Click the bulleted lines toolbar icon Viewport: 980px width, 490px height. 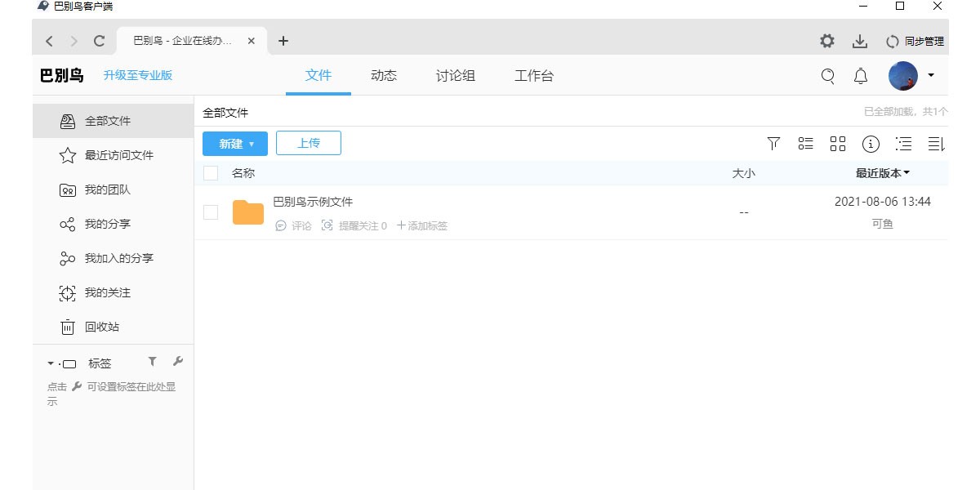coord(903,144)
